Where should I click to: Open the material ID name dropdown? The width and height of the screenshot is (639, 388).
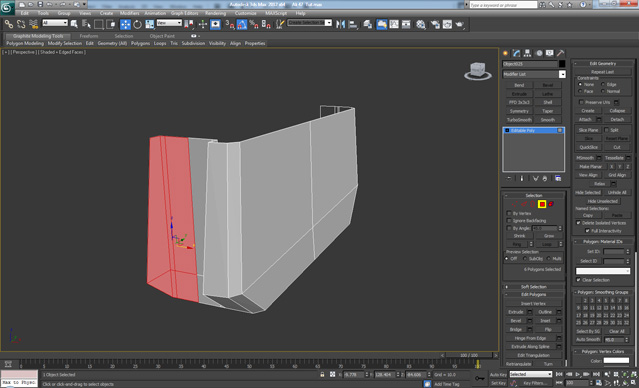click(x=603, y=271)
